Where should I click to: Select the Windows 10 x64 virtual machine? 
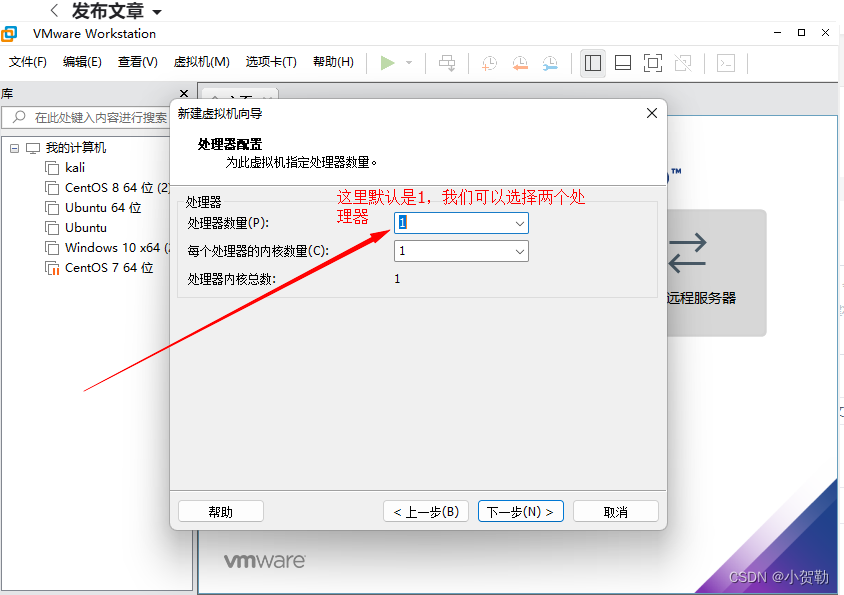point(117,247)
